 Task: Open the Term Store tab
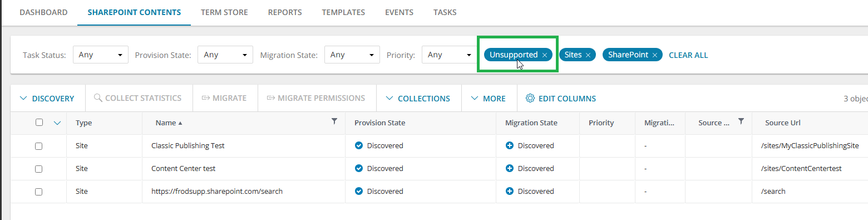point(224,12)
